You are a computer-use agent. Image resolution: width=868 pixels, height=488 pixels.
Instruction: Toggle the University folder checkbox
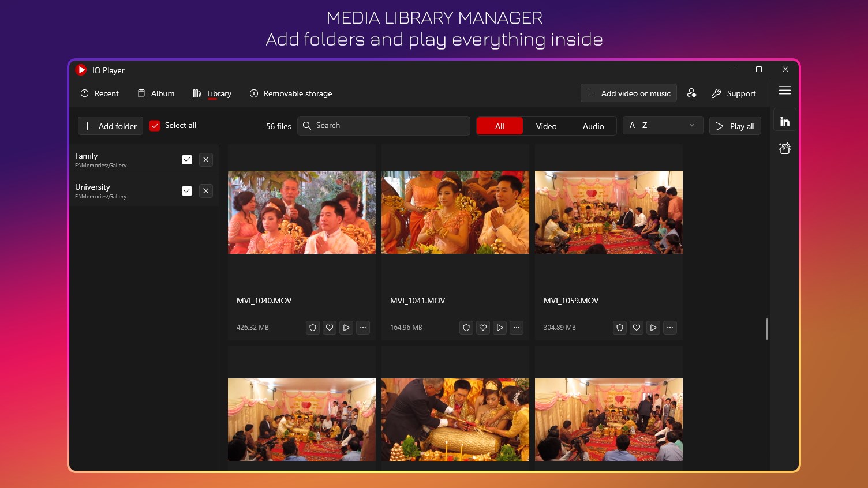tap(187, 191)
